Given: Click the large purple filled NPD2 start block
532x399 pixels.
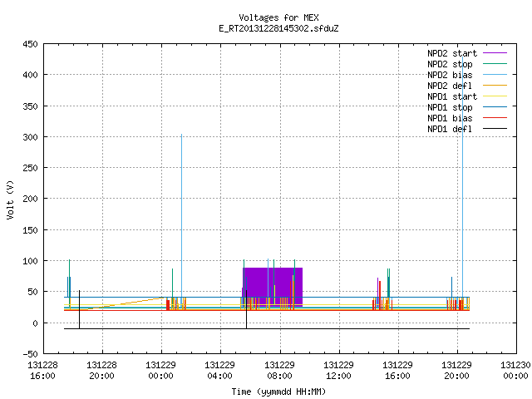Looking at the screenshot, I should point(273,287).
